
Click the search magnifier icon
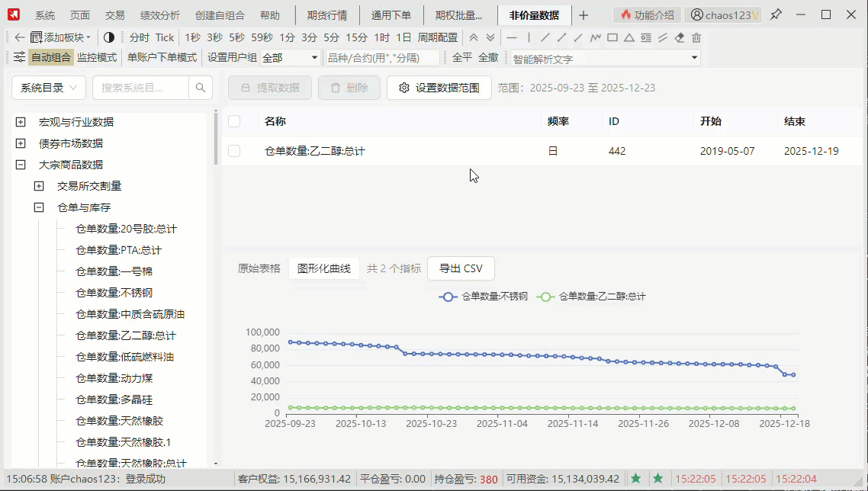click(x=201, y=88)
